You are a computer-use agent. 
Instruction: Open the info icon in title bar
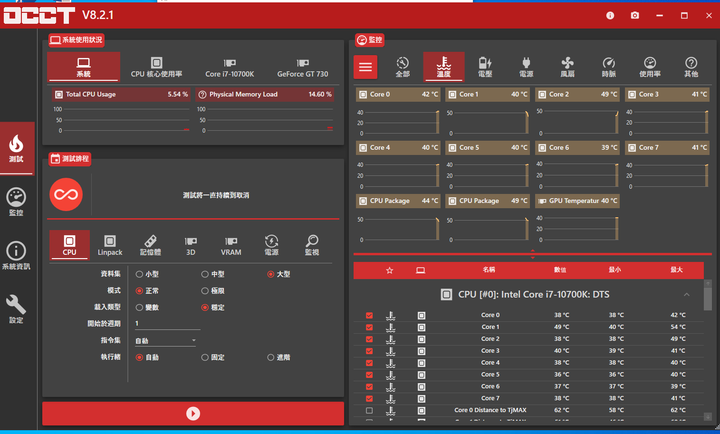(610, 16)
